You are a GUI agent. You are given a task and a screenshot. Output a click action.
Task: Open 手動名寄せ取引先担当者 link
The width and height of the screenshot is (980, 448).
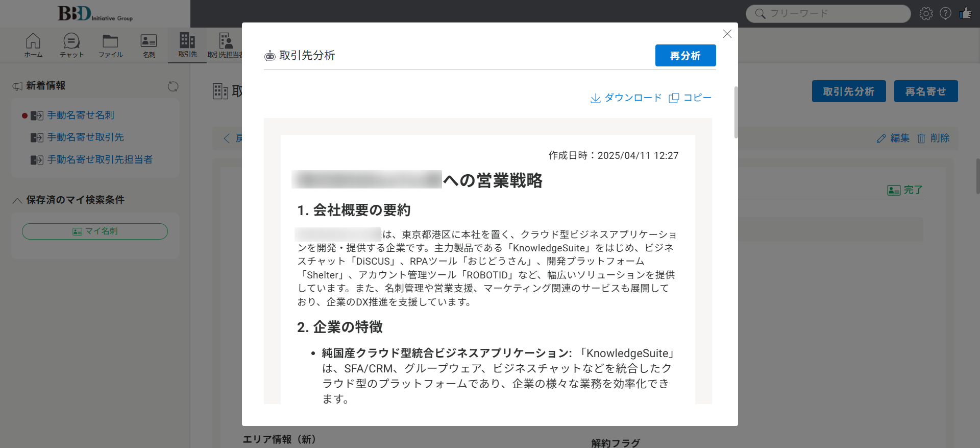pyautogui.click(x=100, y=160)
